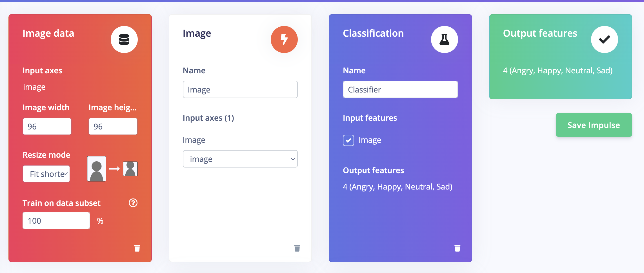
Task: Click the database icon on Image data block
Action: click(x=124, y=39)
